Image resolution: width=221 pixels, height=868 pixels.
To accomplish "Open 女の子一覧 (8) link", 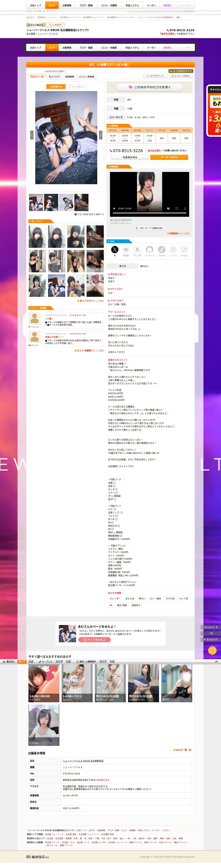I will pos(183,750).
